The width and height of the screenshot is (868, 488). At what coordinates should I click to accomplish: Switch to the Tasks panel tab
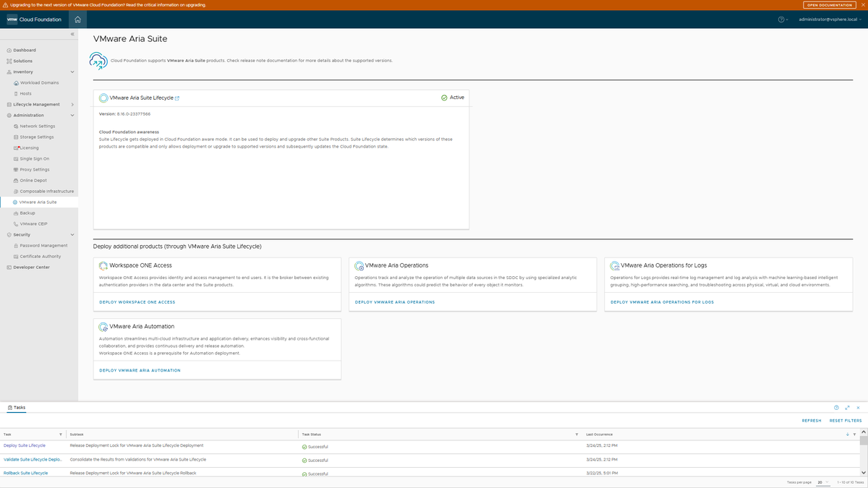16,407
